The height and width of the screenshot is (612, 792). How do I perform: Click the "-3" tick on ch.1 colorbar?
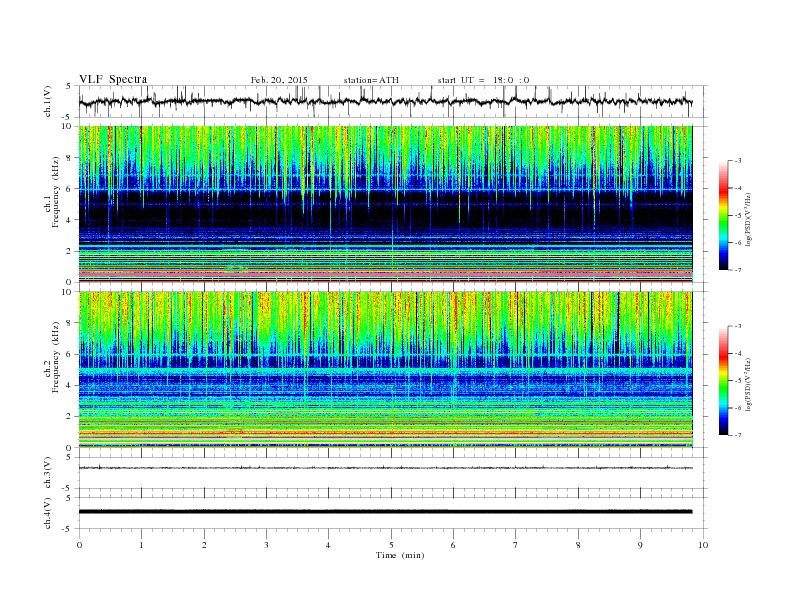point(738,161)
